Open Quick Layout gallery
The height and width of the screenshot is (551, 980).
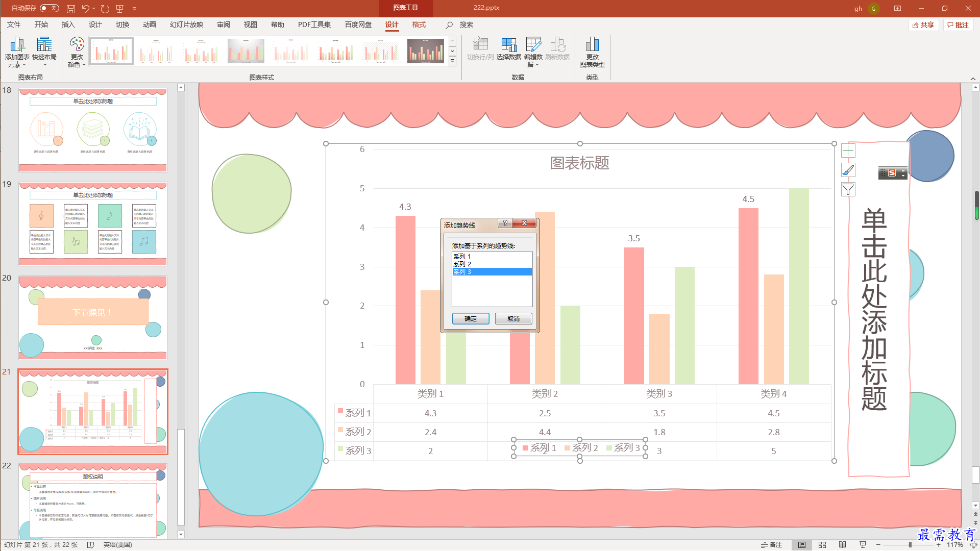(44, 53)
